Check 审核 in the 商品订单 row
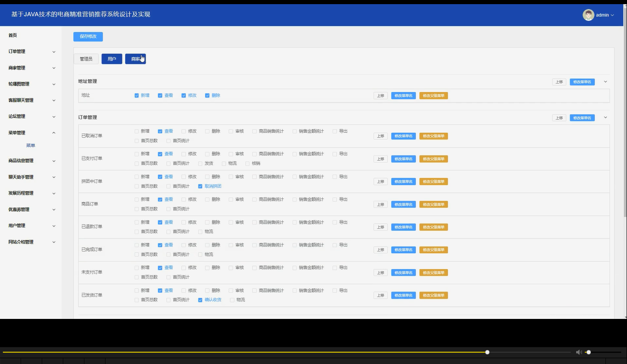 (x=231, y=199)
